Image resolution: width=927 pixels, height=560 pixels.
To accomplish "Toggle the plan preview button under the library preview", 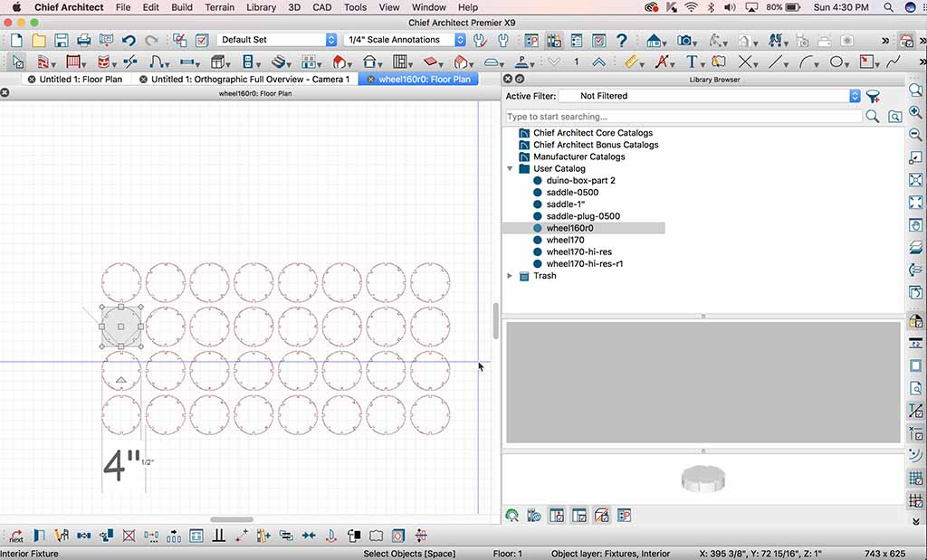I will 557,516.
